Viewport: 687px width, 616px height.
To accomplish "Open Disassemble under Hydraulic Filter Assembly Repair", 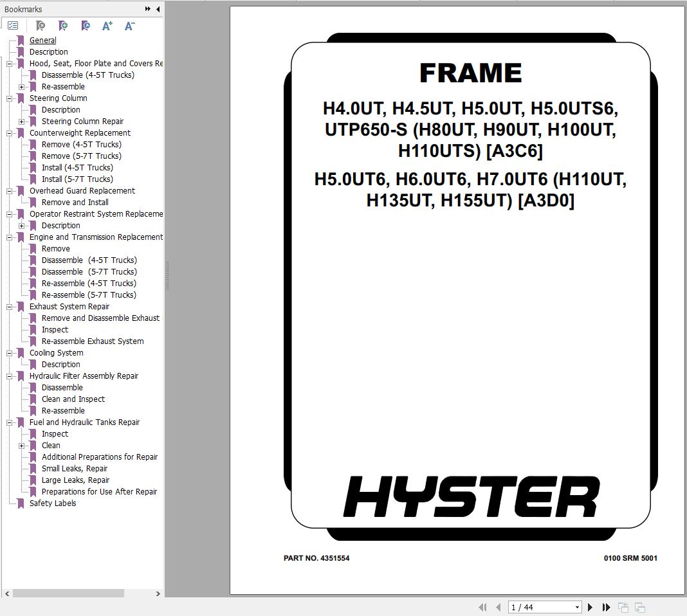I will [x=62, y=388].
